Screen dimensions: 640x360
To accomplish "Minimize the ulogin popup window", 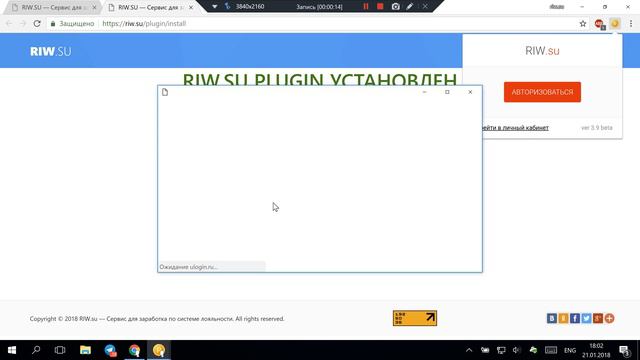I will tap(424, 92).
